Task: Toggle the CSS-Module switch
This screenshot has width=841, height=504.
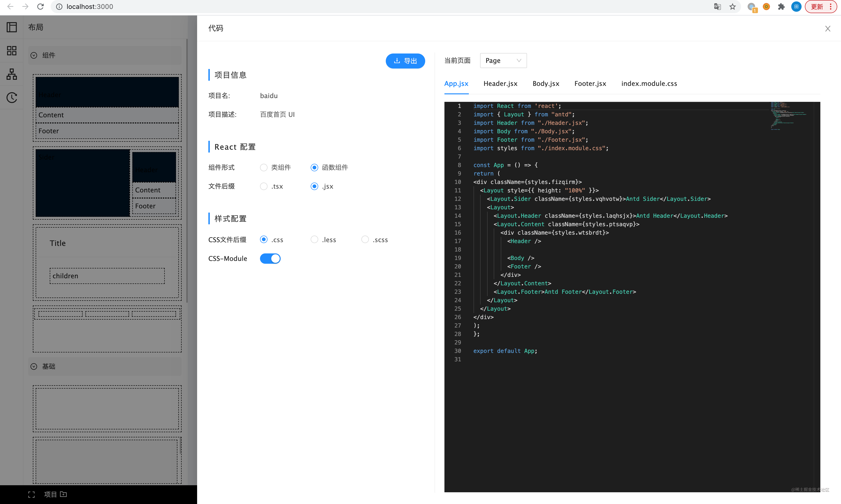Action: point(270,259)
